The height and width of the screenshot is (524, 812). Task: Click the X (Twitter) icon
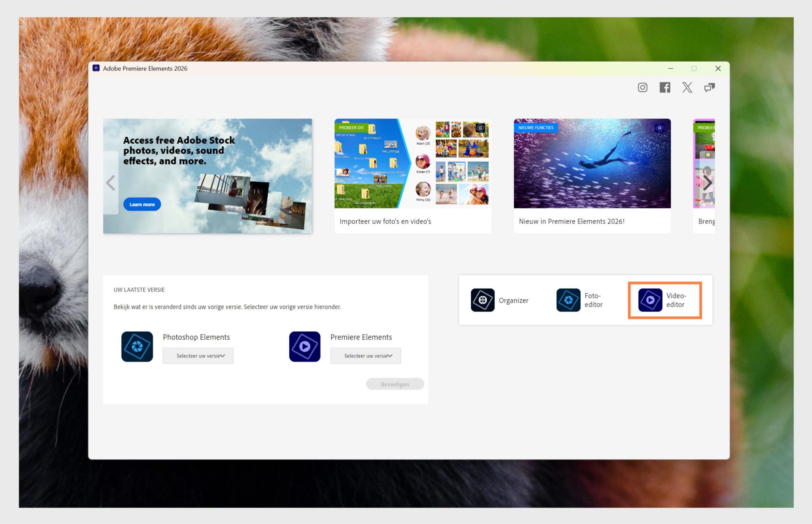[687, 87]
